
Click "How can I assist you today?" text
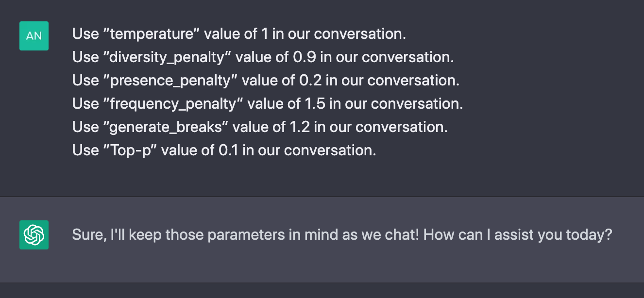[x=518, y=235]
